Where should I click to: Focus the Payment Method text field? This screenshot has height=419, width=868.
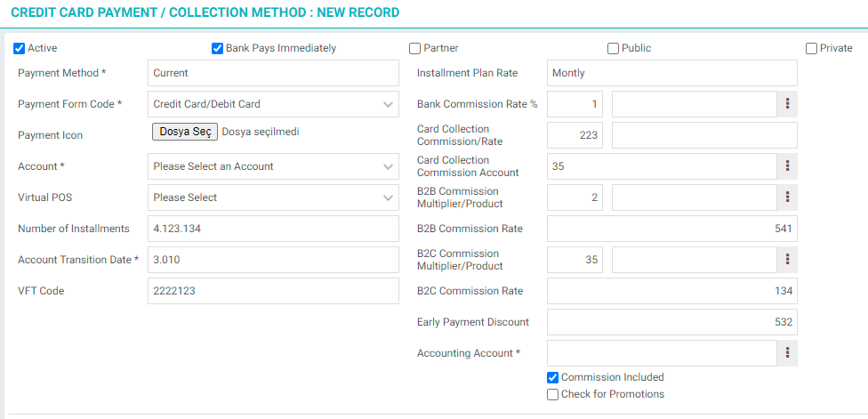pyautogui.click(x=273, y=73)
